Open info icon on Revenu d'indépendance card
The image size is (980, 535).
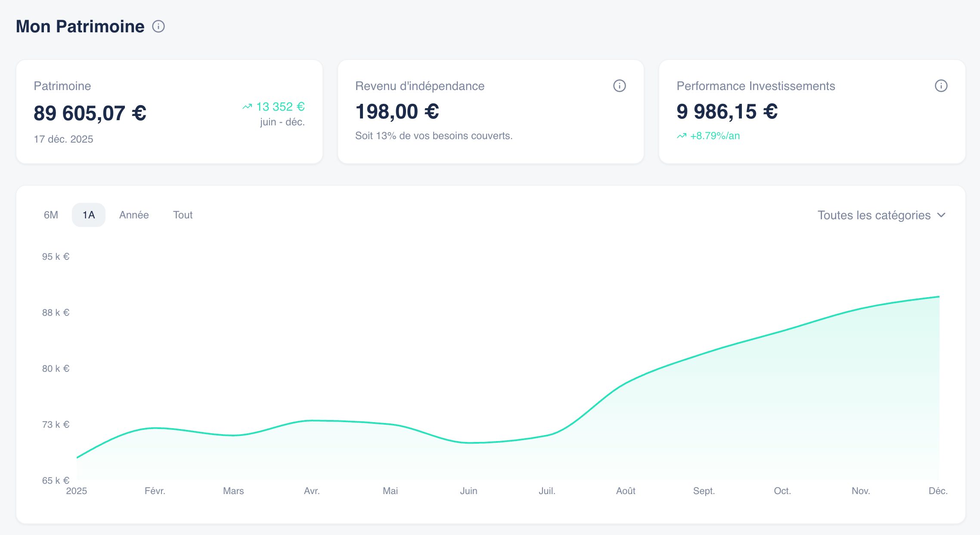[x=619, y=86]
